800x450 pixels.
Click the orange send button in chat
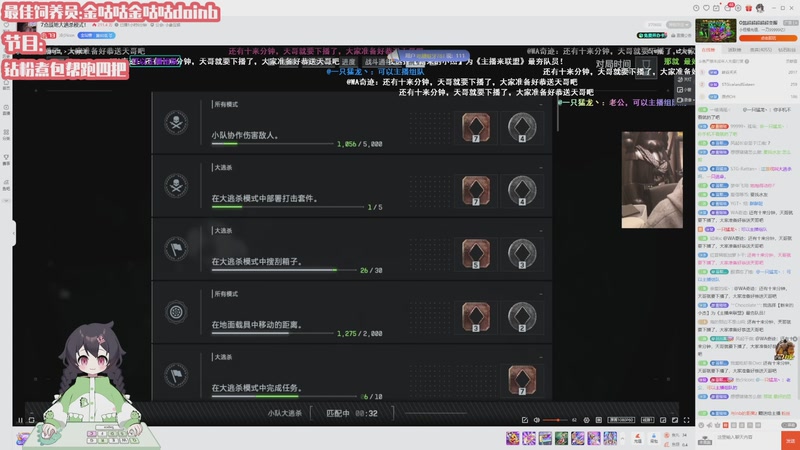click(790, 440)
